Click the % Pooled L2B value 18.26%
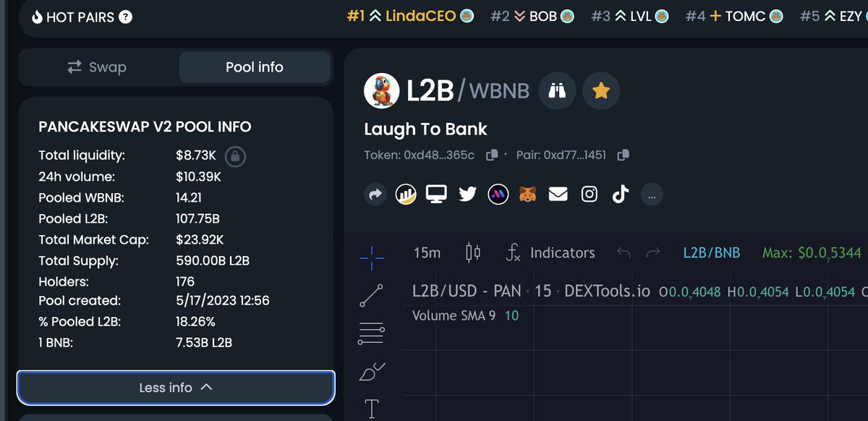The image size is (868, 421). pyautogui.click(x=195, y=322)
